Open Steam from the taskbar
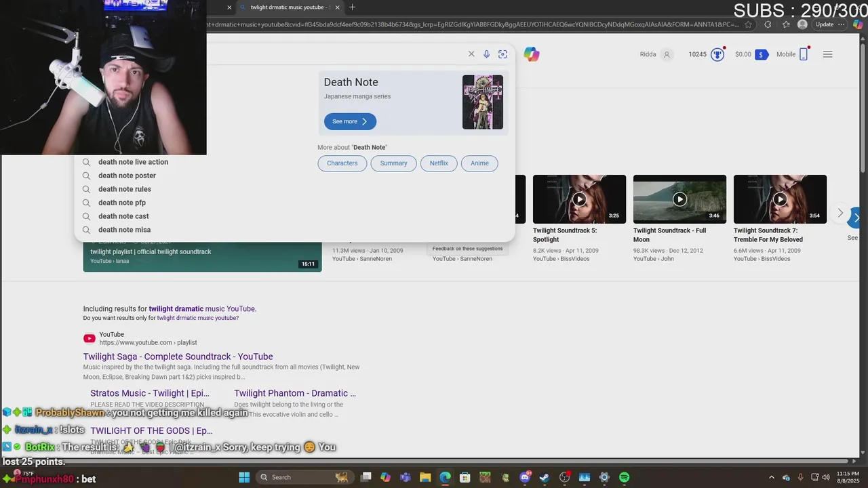 pos(545,477)
